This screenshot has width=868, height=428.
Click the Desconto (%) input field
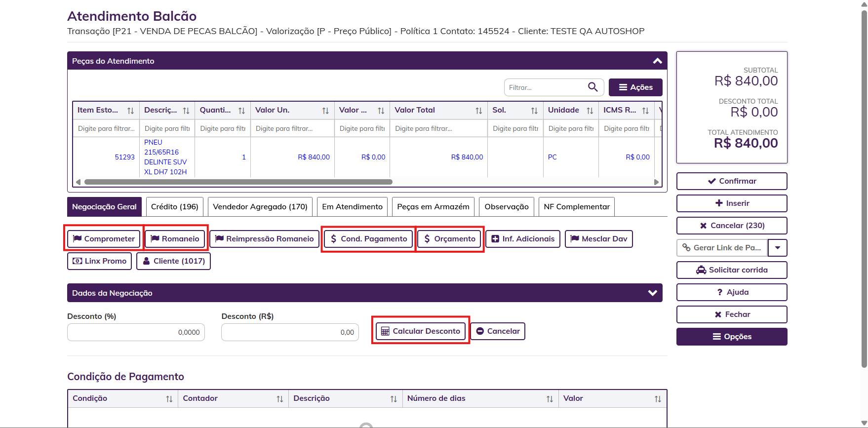point(136,332)
